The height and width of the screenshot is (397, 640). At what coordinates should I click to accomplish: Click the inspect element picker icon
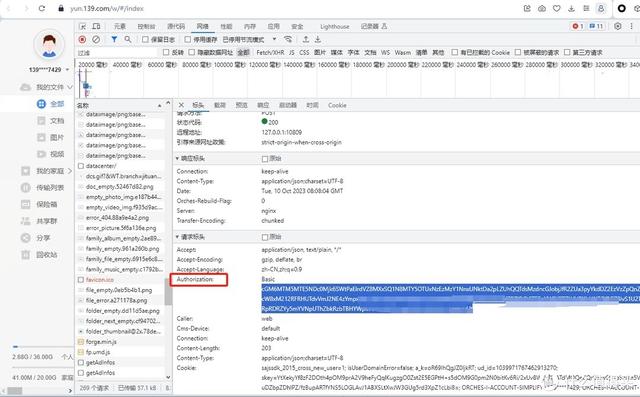(82, 26)
